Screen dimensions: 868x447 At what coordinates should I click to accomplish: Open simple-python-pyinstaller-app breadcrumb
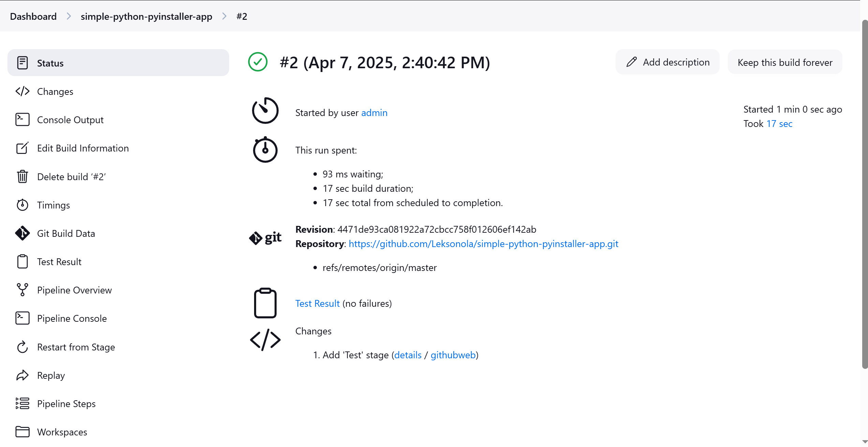(146, 16)
